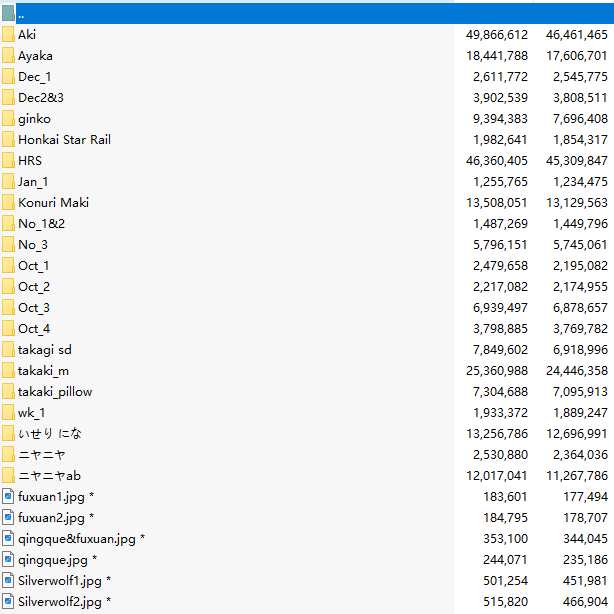Click the Aki folder icon
The width and height of the screenshot is (614, 614).
pyautogui.click(x=8, y=34)
